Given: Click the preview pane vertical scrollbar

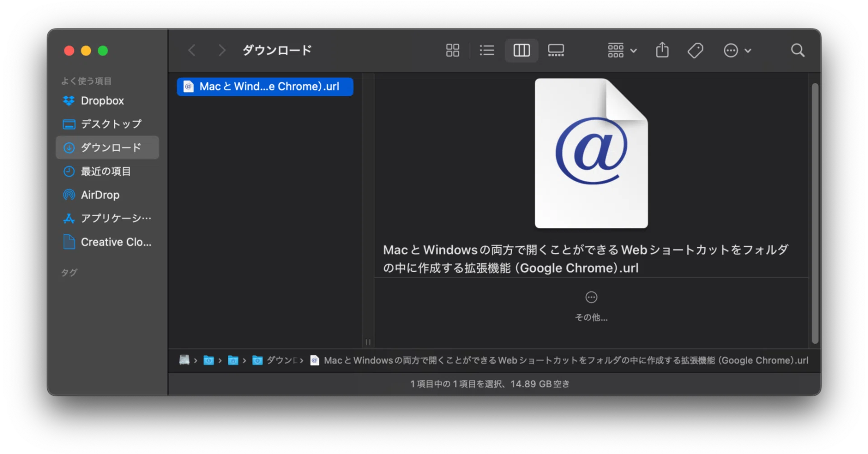Looking at the screenshot, I should (x=815, y=213).
